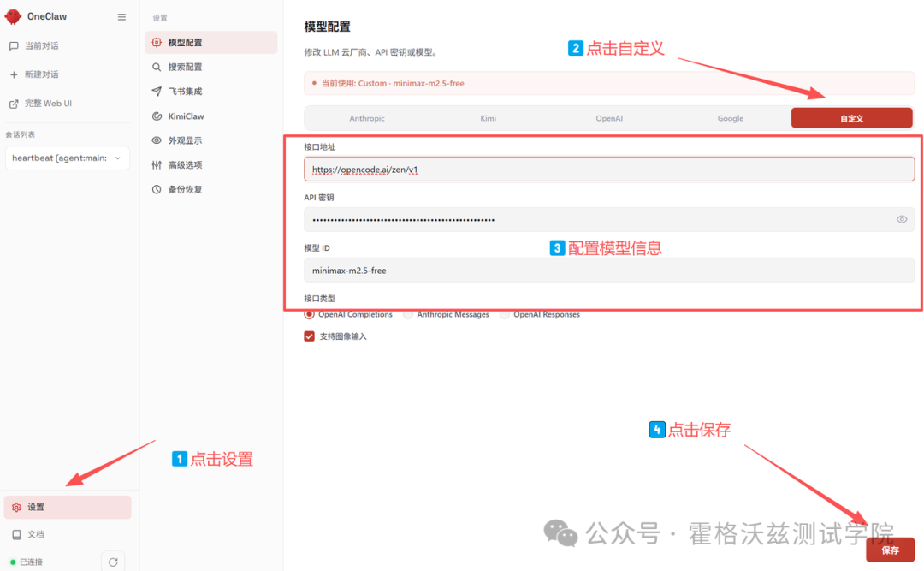
Task: Click the 外观显示 eye icon in sidebar
Action: pos(157,140)
